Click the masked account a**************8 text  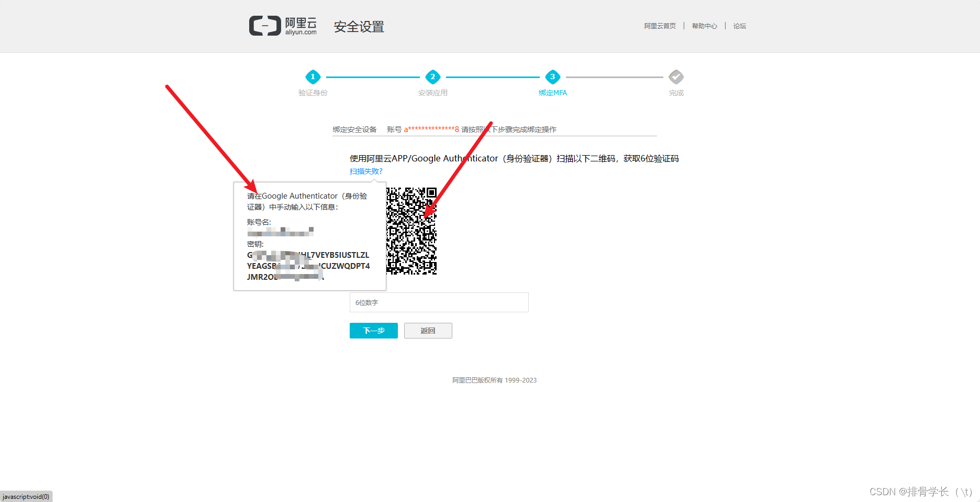tap(431, 129)
